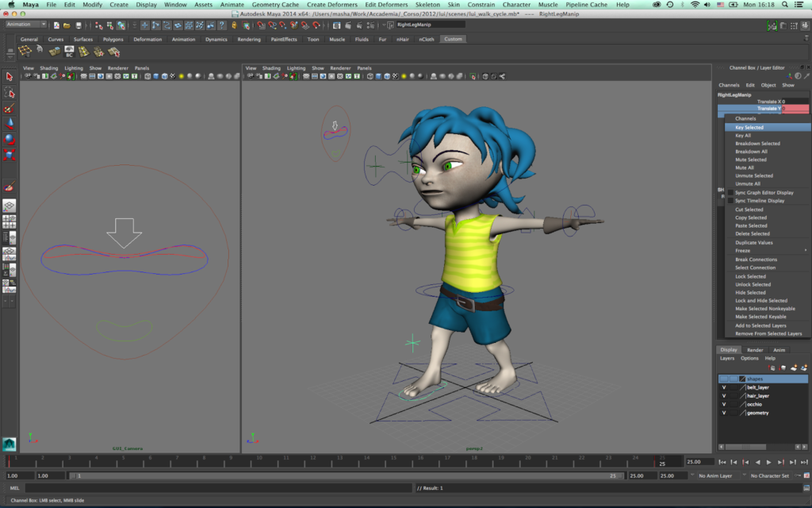Viewport: 812px width, 508px height.
Task: Create a new display layer icon
Action: tap(793, 368)
